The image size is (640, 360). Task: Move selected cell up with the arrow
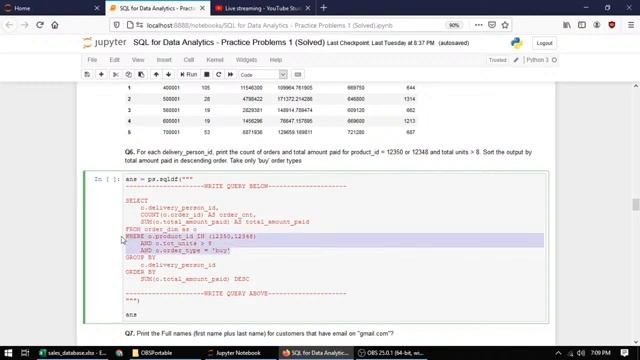pyautogui.click(x=156, y=75)
